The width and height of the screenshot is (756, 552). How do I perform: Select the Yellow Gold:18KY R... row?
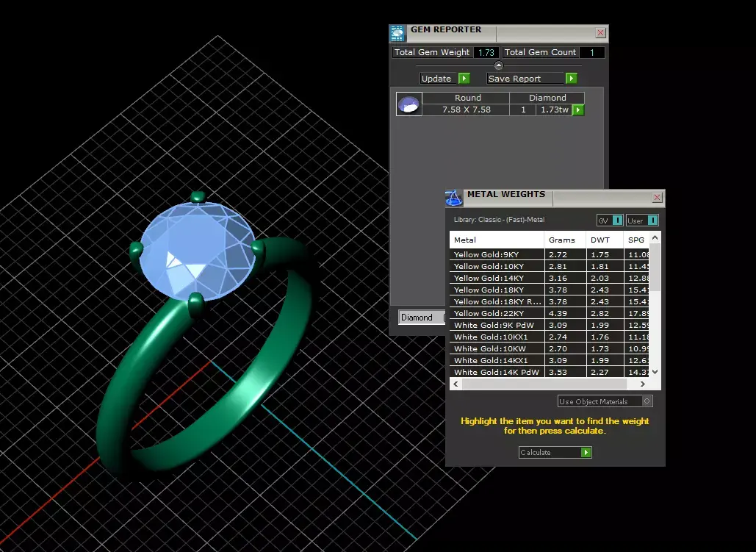tap(550, 301)
